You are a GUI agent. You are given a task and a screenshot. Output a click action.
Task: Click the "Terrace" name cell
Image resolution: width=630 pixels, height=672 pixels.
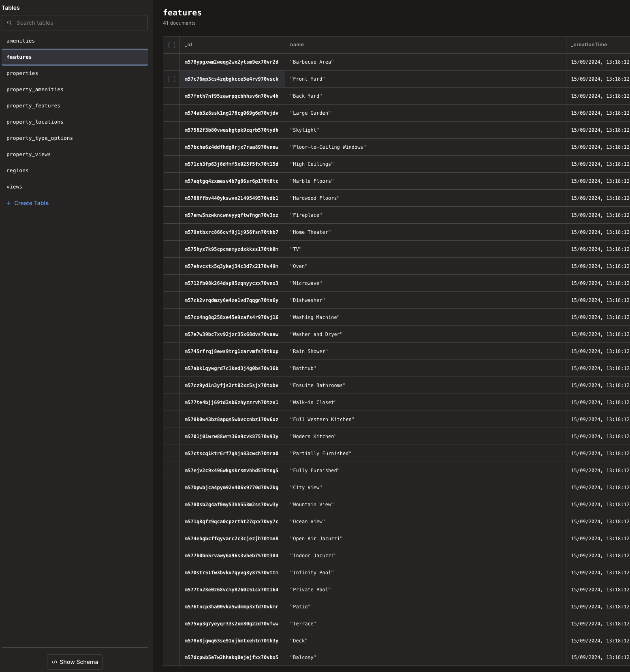[x=425, y=624]
